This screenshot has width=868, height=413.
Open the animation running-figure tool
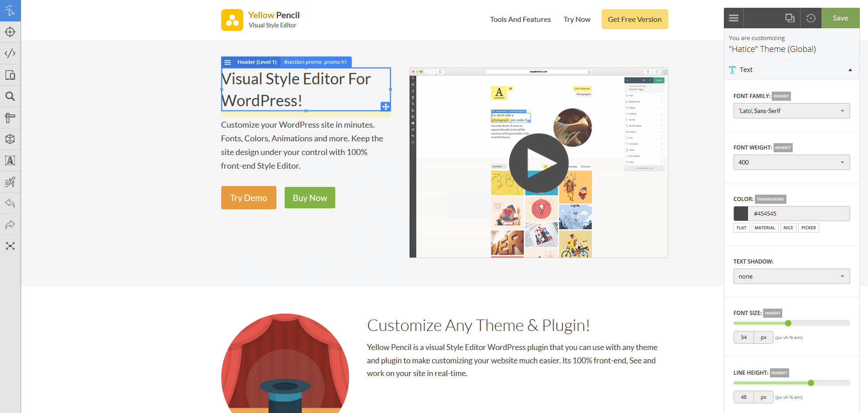(10, 182)
